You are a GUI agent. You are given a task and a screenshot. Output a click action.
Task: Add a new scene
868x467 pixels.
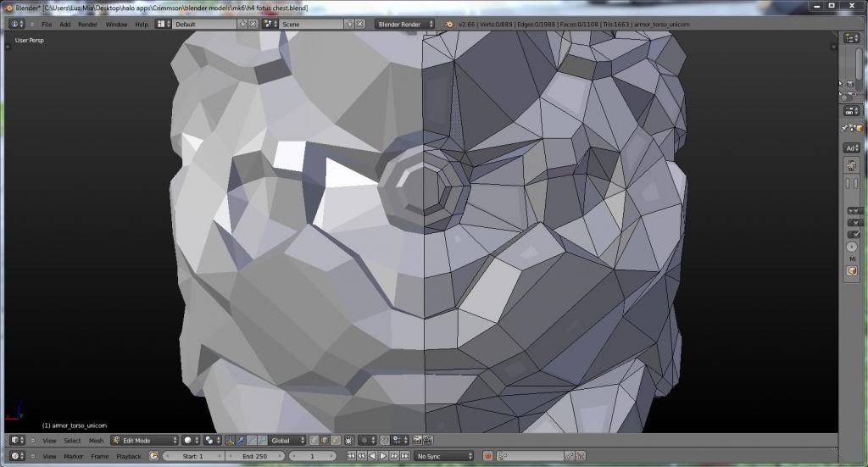(349, 24)
